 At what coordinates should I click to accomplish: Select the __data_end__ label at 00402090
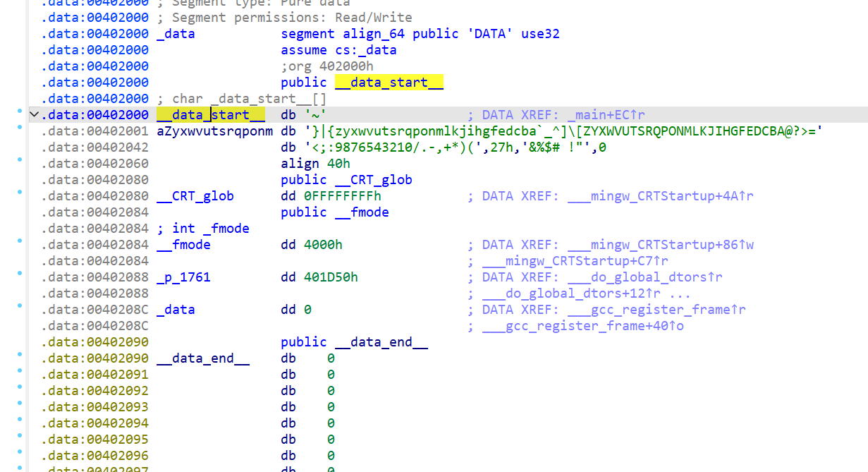202,358
